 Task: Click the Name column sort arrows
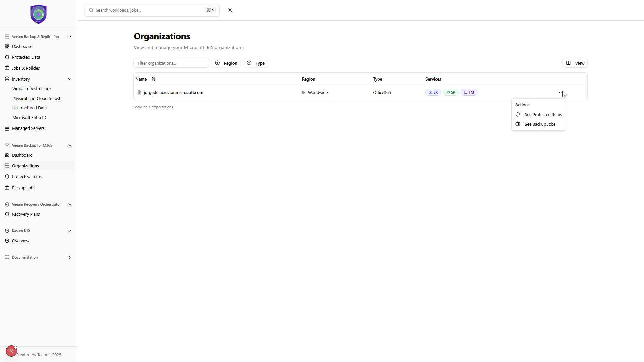(x=154, y=79)
